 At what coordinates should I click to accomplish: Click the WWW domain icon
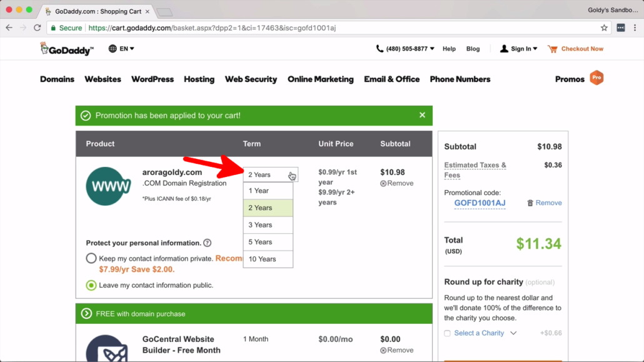(x=108, y=186)
